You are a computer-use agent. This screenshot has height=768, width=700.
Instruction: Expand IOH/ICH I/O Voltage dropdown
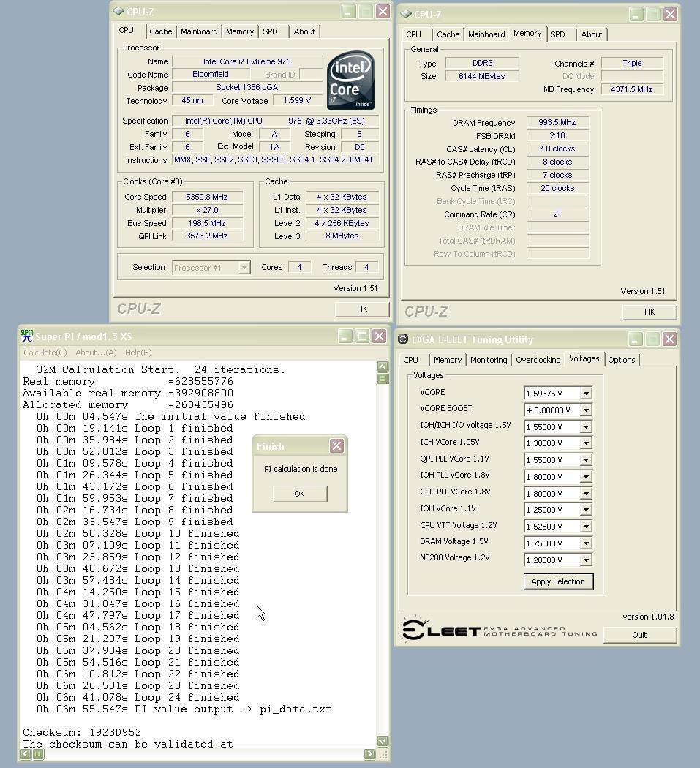pyautogui.click(x=586, y=427)
